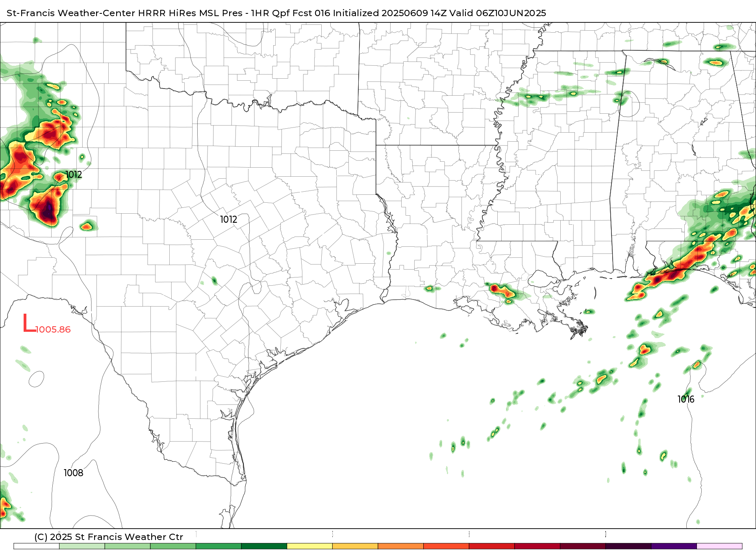Click the 1008 isobar label

(74, 473)
